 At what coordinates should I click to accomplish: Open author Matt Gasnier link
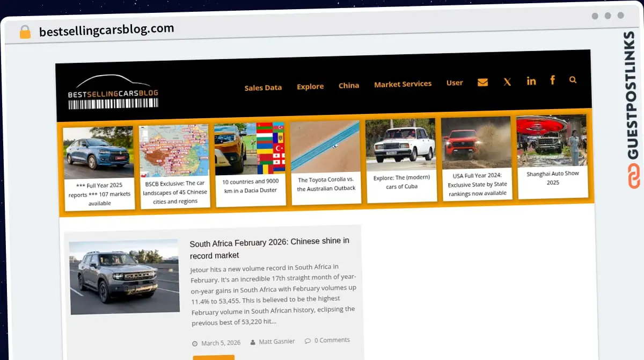click(277, 341)
